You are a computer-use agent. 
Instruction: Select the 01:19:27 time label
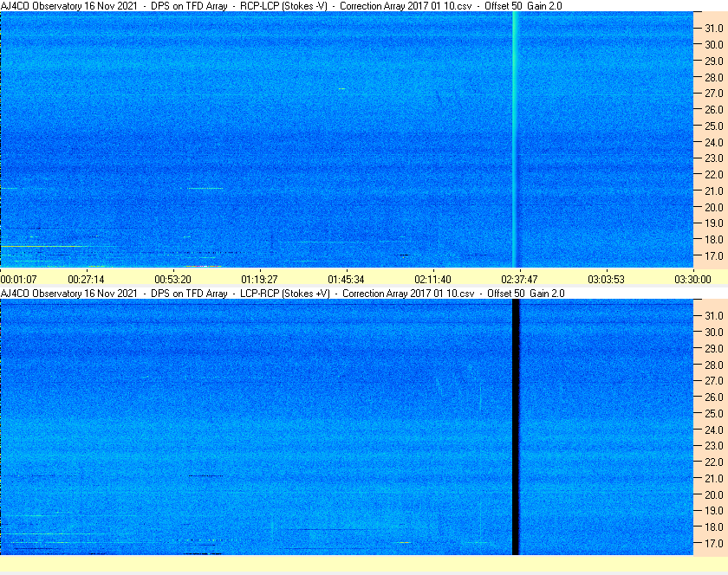[x=259, y=280]
